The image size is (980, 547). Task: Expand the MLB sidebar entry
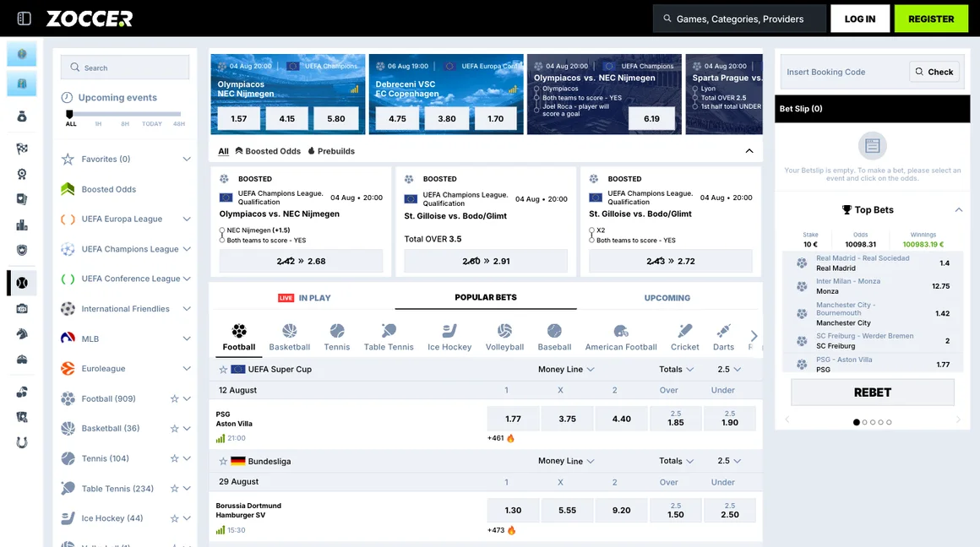point(186,338)
